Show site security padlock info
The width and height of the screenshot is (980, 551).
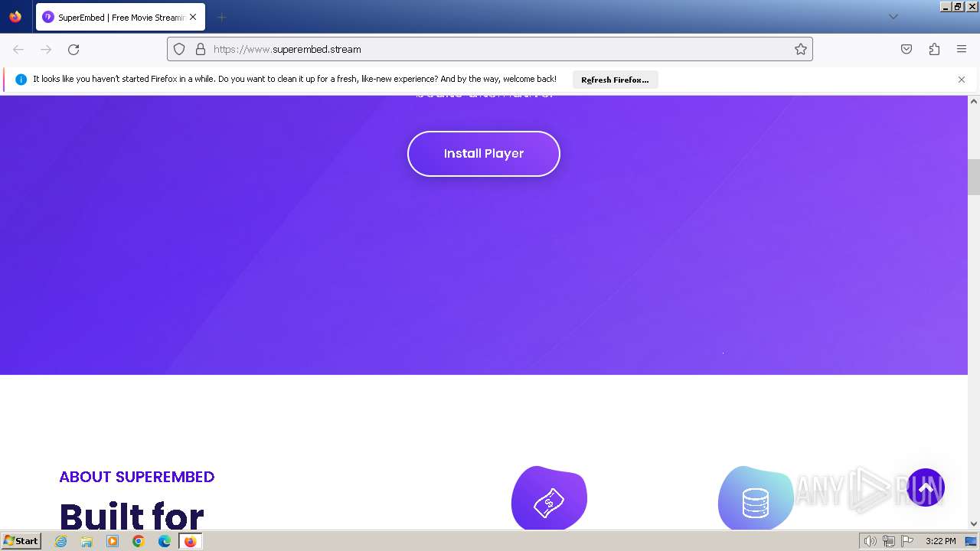point(201,49)
